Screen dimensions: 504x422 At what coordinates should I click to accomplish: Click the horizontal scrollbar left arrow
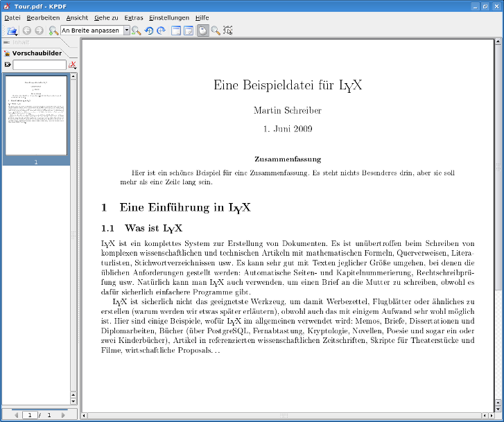point(84,416)
